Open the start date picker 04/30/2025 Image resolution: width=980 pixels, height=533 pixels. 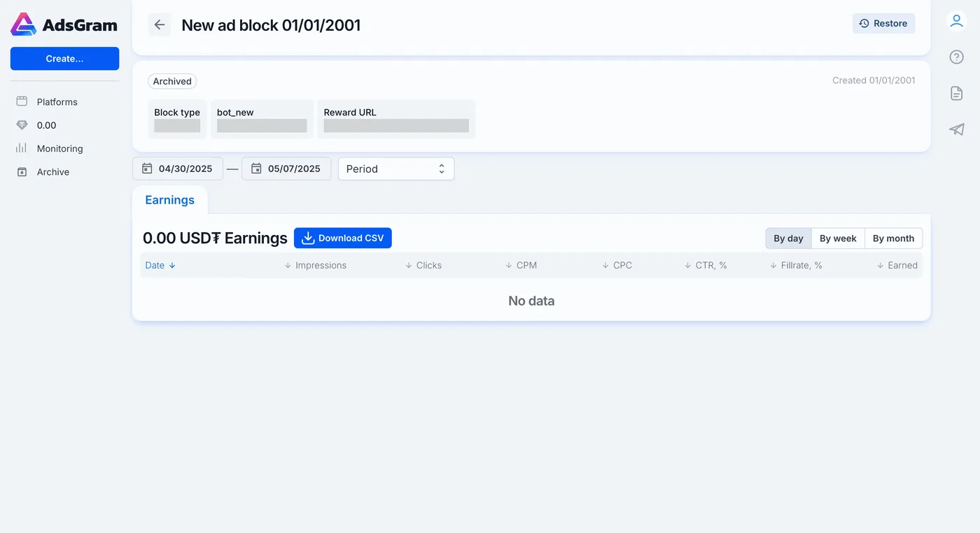(178, 169)
